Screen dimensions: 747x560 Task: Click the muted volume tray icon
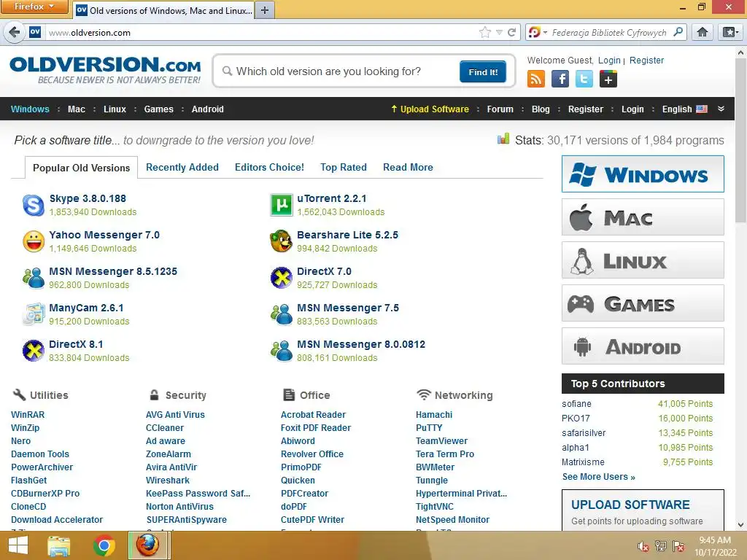[x=643, y=546]
